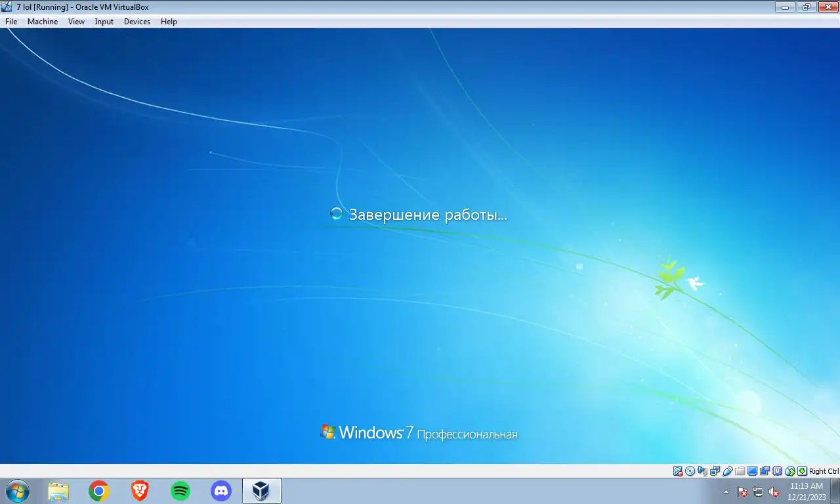Click the shared folders indicator
The height and width of the screenshot is (504, 840).
click(x=740, y=471)
